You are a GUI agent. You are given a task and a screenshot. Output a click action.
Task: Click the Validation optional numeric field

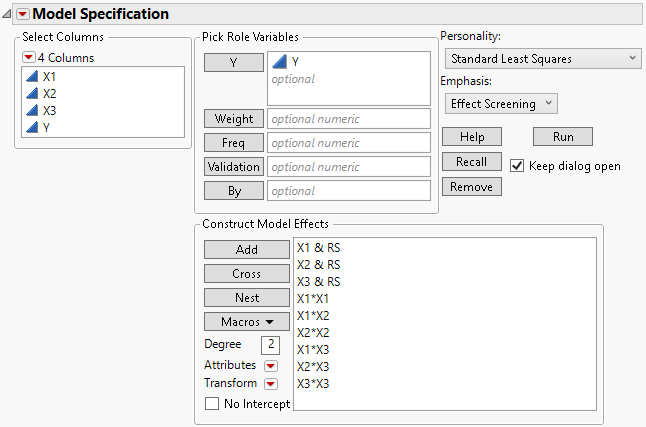349,167
